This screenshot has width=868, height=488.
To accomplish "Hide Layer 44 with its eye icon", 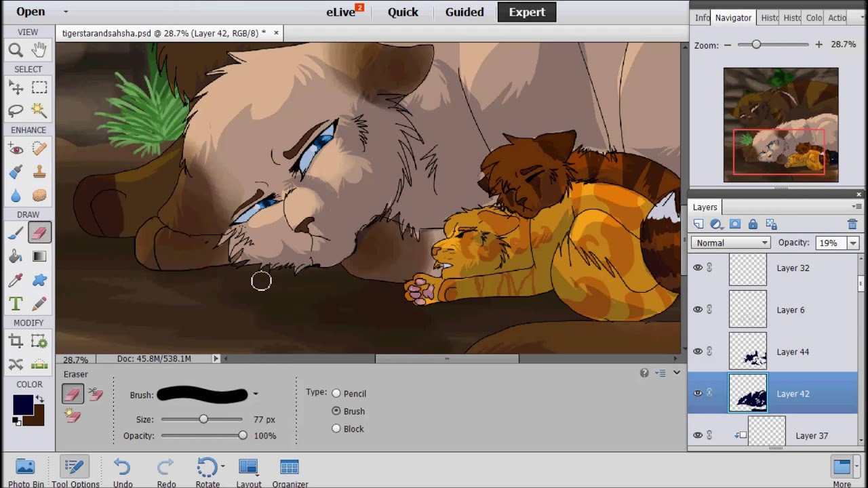I will click(698, 352).
